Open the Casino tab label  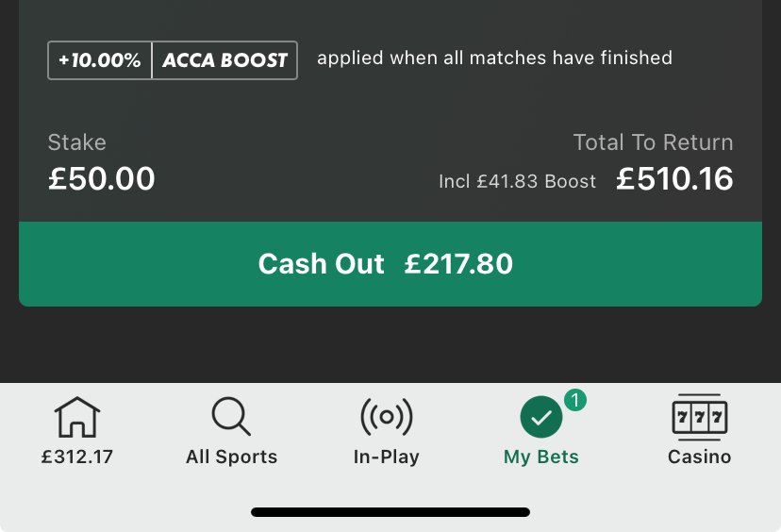(x=699, y=457)
